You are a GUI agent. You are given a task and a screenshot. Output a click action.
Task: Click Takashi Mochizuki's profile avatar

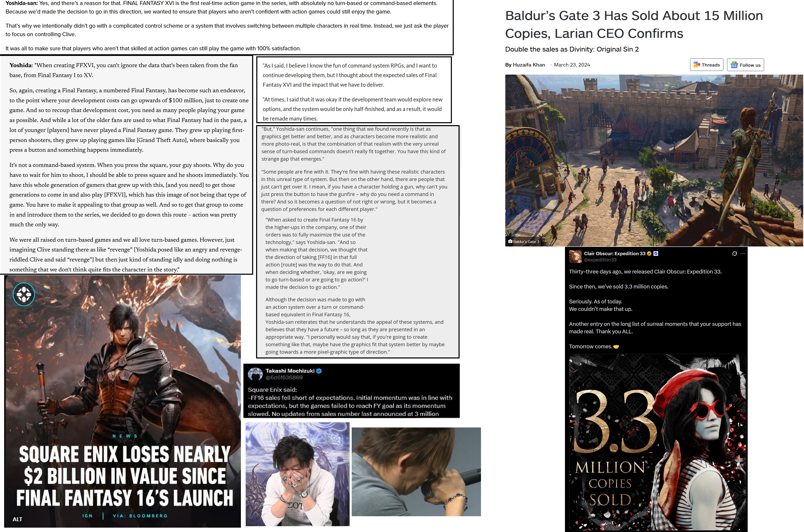point(255,374)
